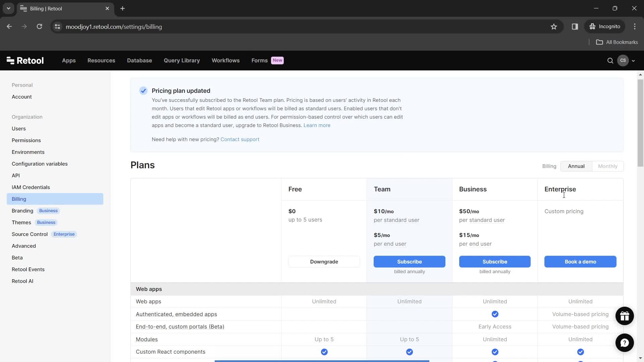Follow the Learn more link
The width and height of the screenshot is (644, 362).
tap(317, 125)
